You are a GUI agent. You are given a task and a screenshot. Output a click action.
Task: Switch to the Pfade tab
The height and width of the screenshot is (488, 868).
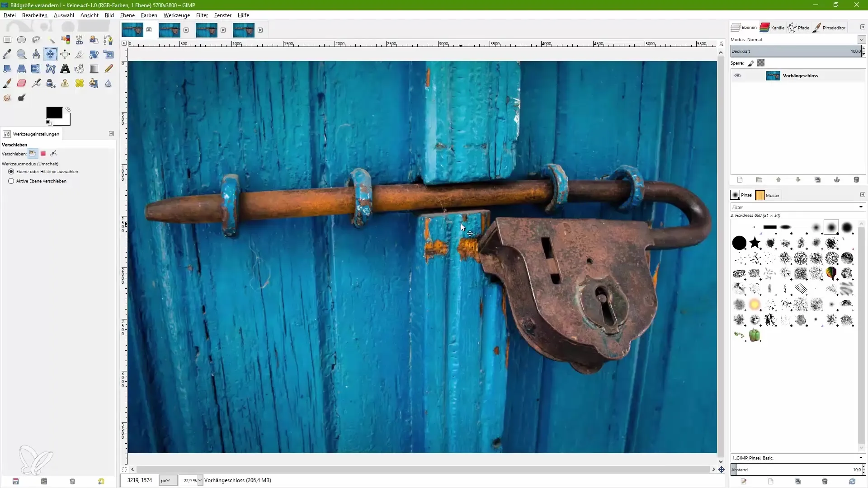click(798, 28)
